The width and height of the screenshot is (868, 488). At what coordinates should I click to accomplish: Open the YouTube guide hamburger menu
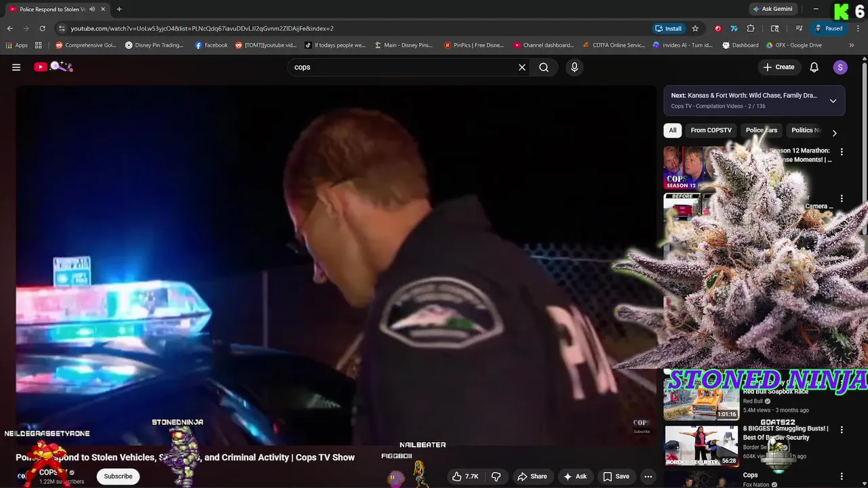tap(16, 67)
